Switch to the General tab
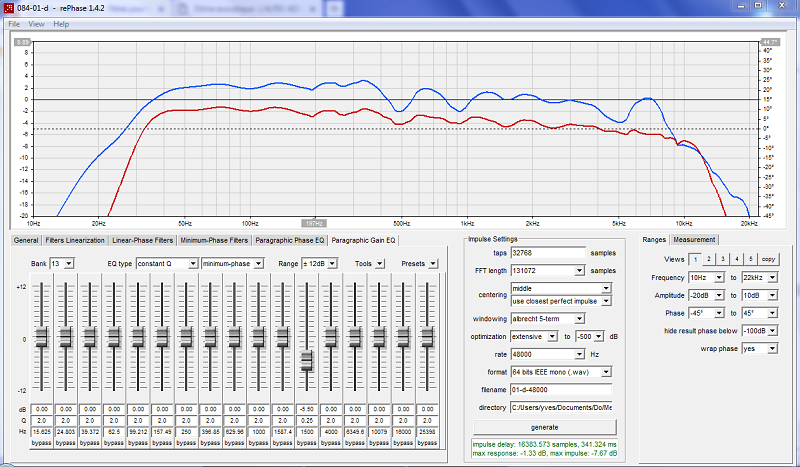This screenshot has width=800, height=467. pyautogui.click(x=26, y=240)
